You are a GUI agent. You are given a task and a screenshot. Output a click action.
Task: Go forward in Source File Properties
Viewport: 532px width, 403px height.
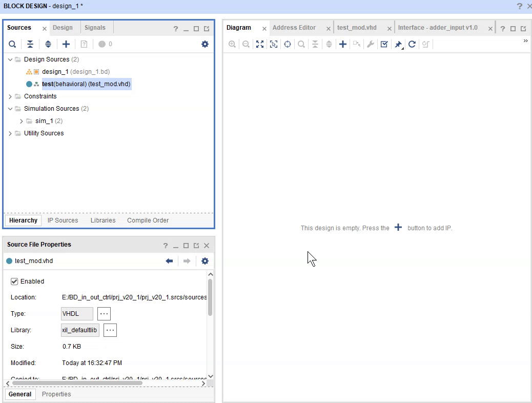click(187, 261)
